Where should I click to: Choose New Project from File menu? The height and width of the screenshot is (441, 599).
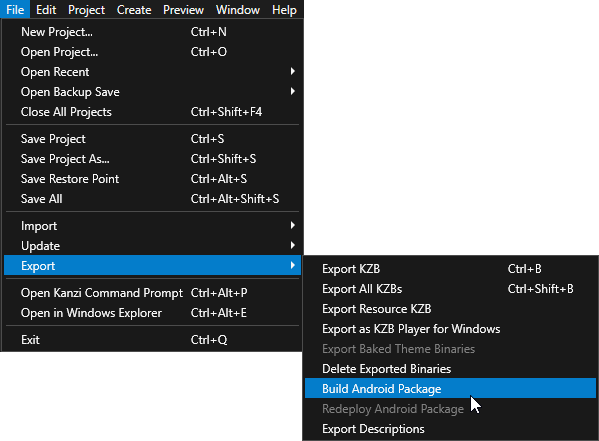(x=152, y=32)
